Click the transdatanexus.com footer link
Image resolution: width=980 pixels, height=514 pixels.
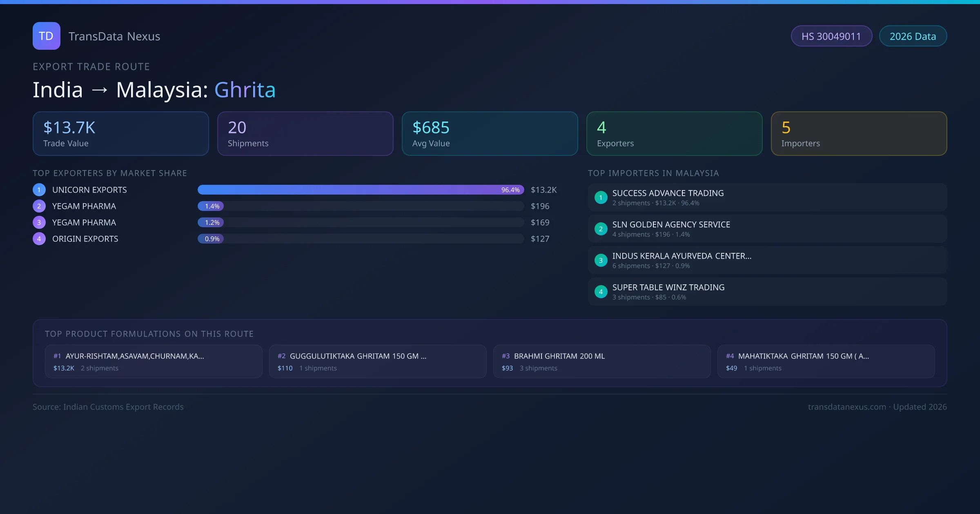846,407
